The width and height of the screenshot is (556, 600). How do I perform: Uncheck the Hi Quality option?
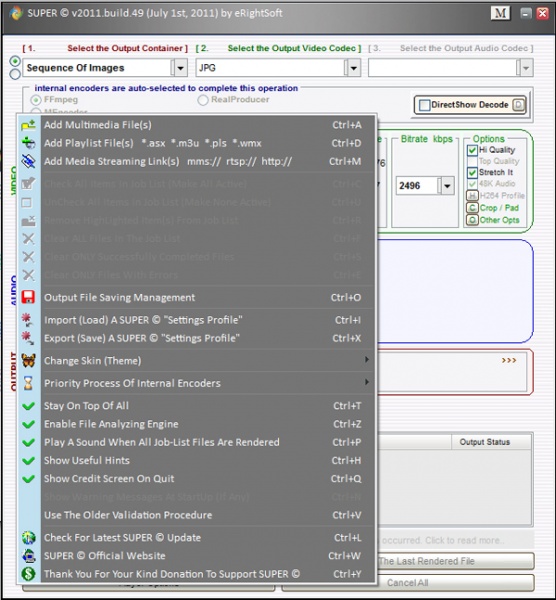(x=472, y=150)
